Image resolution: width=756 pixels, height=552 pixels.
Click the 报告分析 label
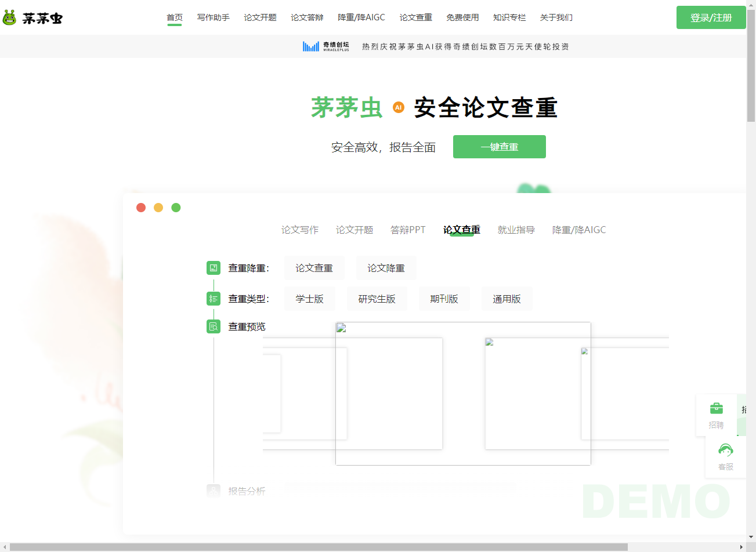click(247, 491)
